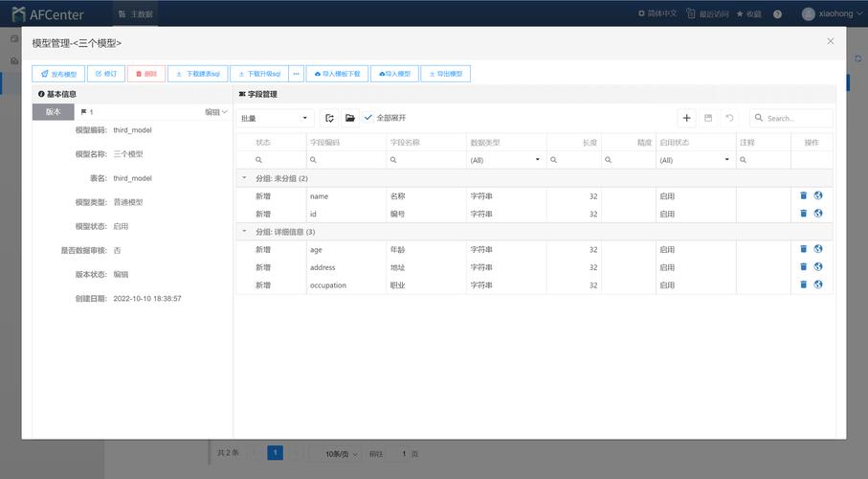
Task: Click the red 删除 delete button
Action: 145,74
